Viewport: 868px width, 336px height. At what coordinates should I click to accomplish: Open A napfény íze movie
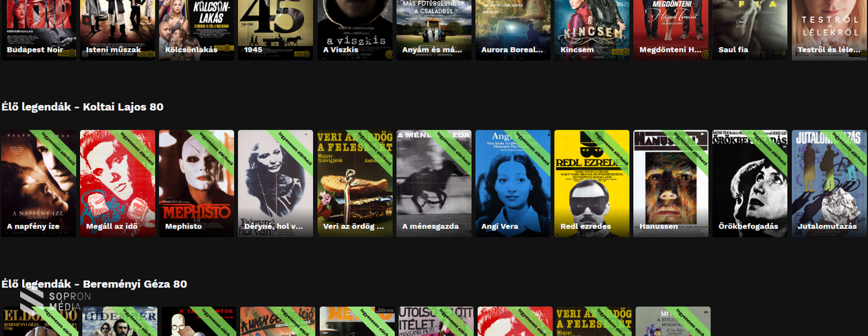click(38, 183)
